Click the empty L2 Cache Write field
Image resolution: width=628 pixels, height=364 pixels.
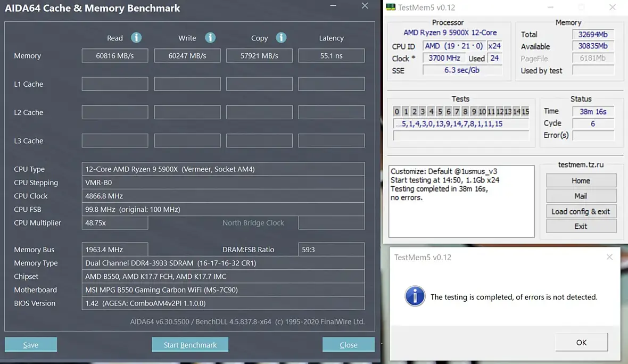(187, 112)
